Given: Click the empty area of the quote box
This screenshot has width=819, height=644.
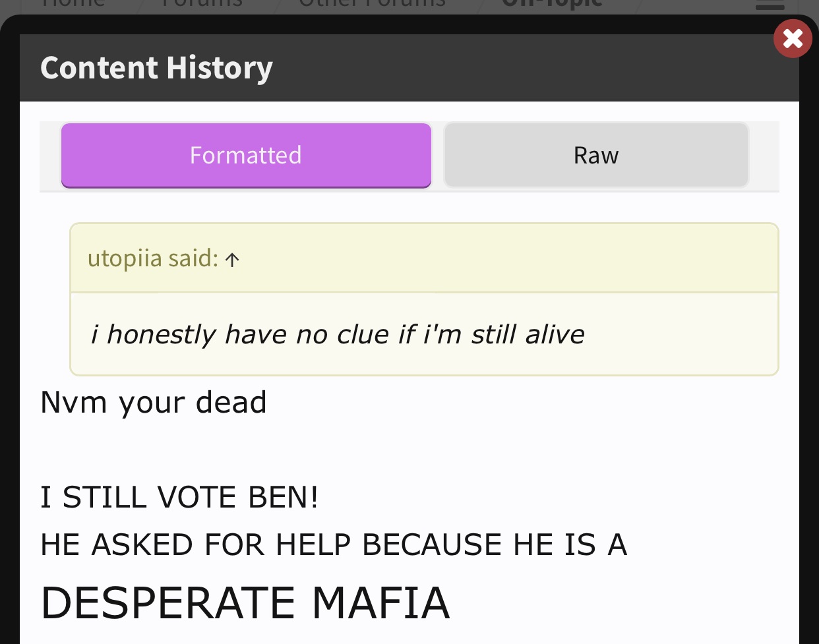Looking at the screenshot, I should [679, 335].
